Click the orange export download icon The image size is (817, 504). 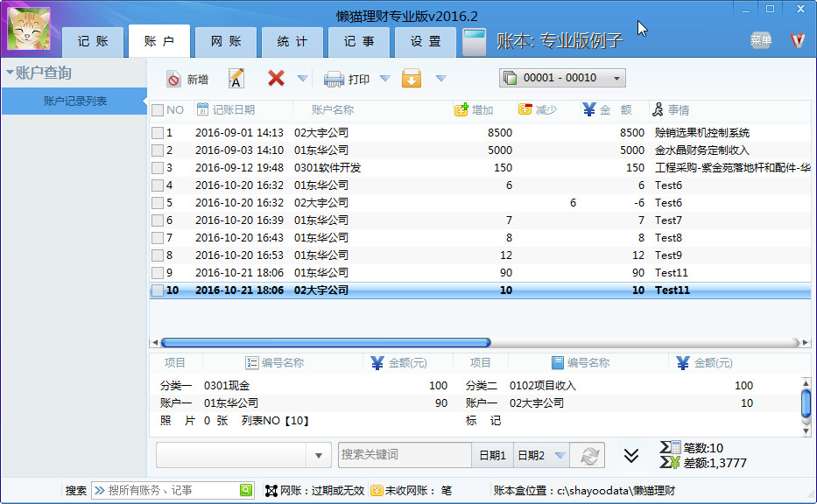tap(412, 78)
